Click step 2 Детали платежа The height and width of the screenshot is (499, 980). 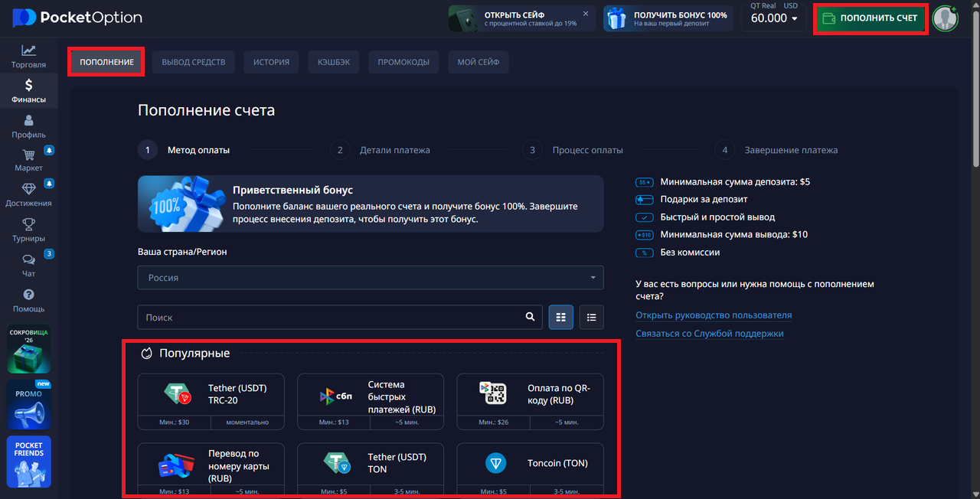(x=380, y=150)
